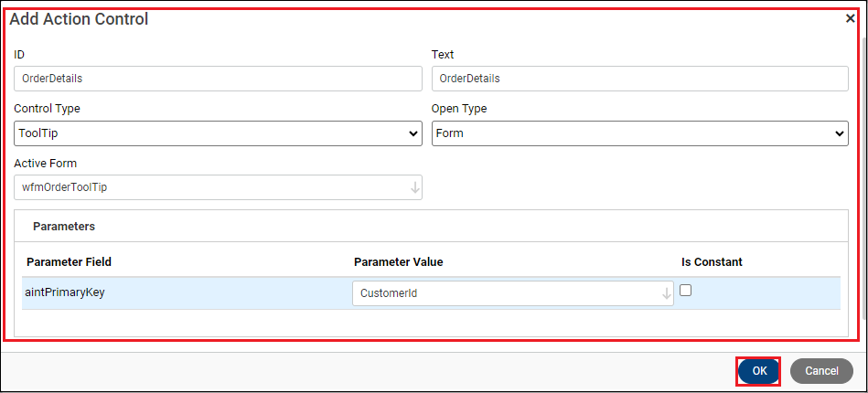Screen dimensions: 868x393
Task: Open the Control Type dropdown
Action: point(218,133)
